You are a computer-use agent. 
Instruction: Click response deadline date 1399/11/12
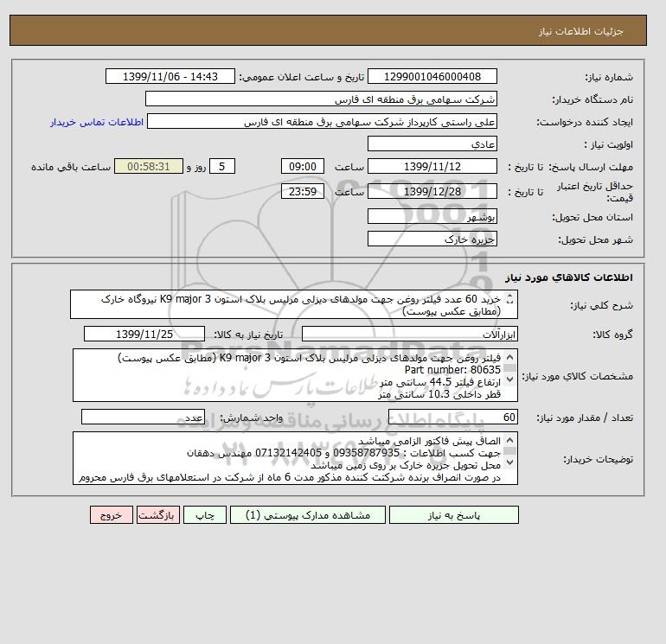[x=432, y=167]
